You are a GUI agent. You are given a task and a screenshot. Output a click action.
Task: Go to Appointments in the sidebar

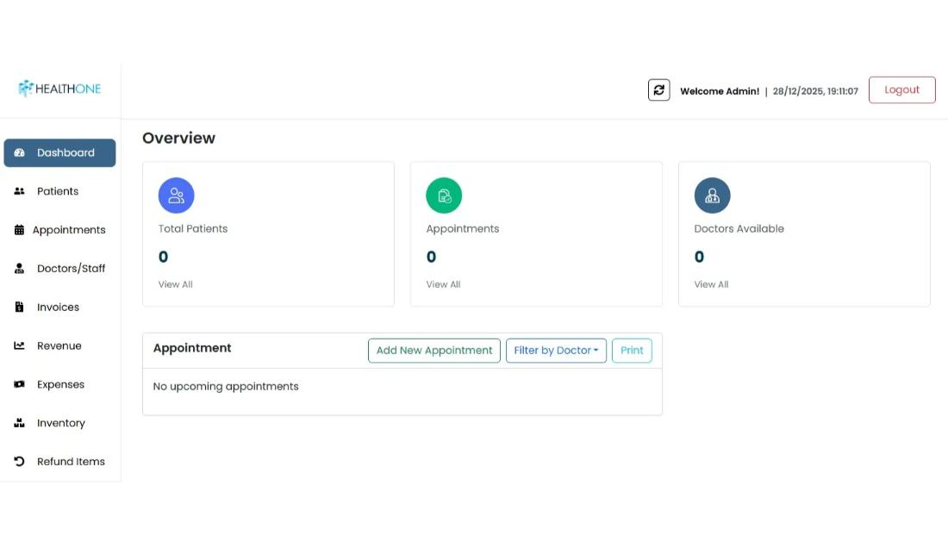tap(68, 230)
